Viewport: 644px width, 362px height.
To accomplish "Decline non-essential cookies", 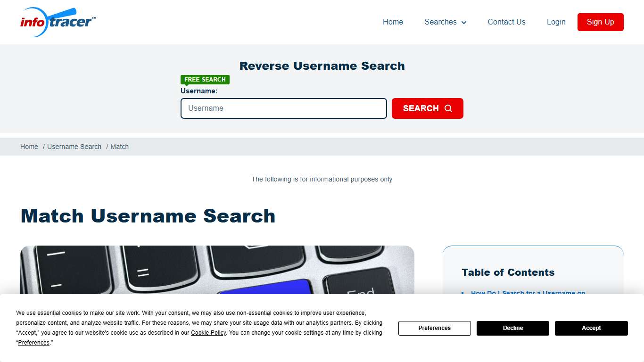I will pos(512,328).
